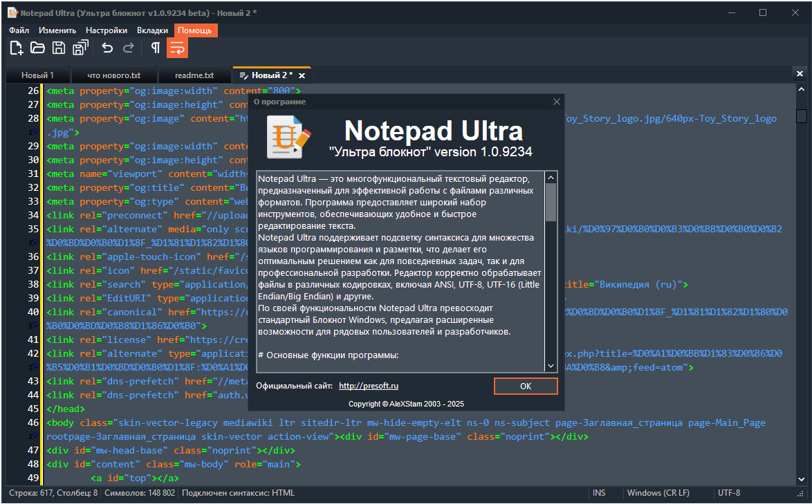
Task: Undo the last edit via toolbar
Action: coord(107,48)
